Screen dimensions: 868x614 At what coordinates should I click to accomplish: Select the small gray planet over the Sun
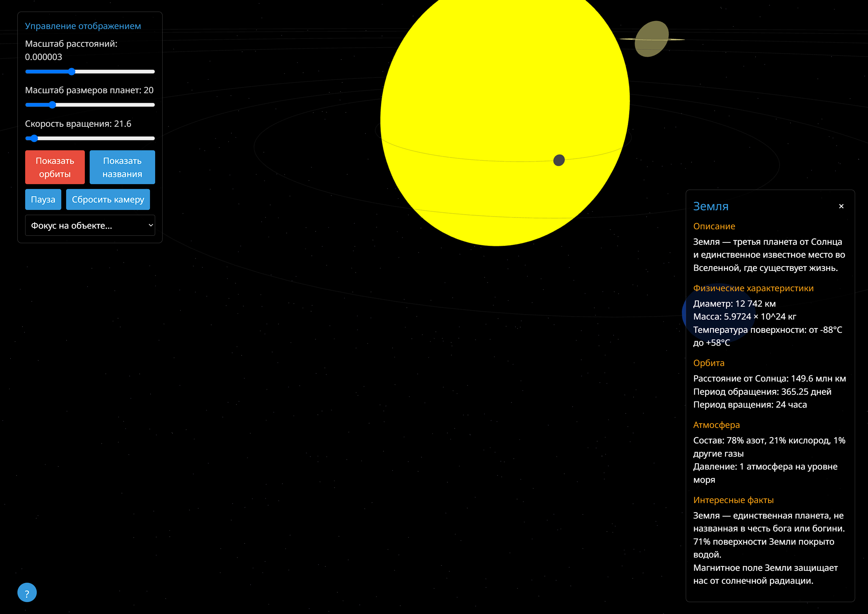click(x=559, y=160)
